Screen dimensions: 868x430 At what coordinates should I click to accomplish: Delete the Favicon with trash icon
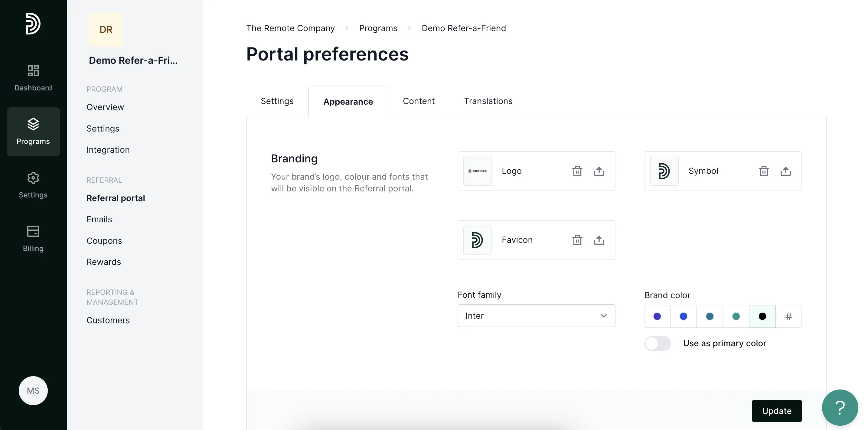point(577,240)
